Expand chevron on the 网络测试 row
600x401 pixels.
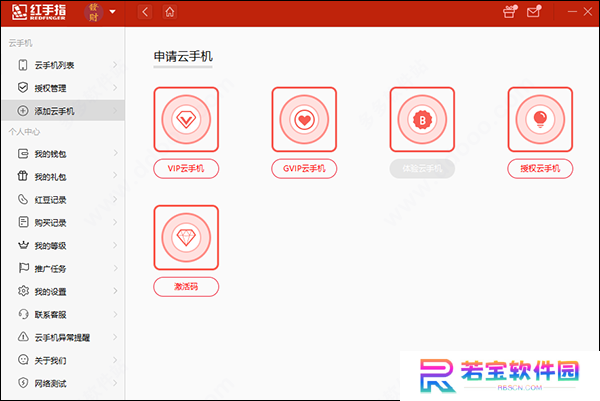[x=115, y=383]
